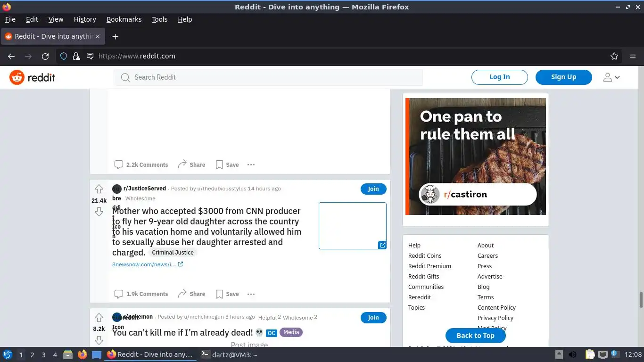Share the JusticeServed post
644x362 pixels.
[191, 294]
